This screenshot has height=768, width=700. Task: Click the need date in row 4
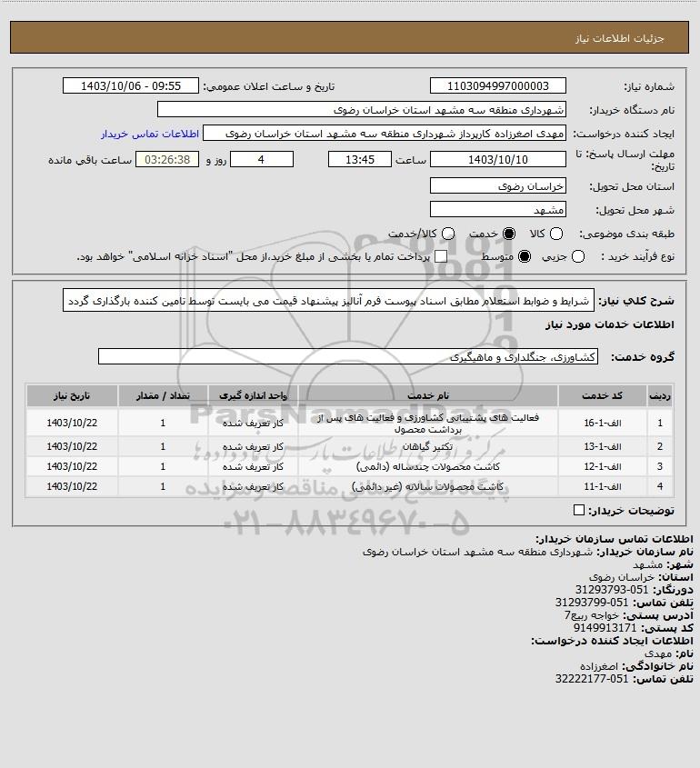(72, 486)
